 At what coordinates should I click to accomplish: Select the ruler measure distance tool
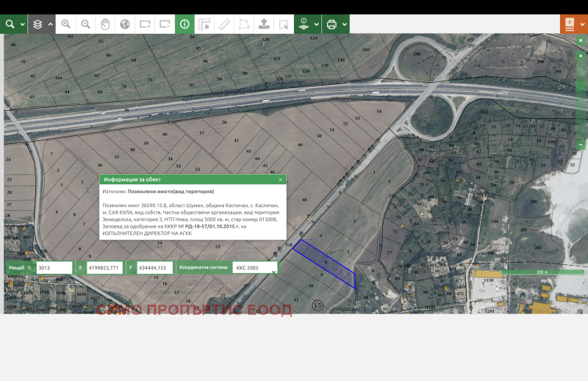224,24
